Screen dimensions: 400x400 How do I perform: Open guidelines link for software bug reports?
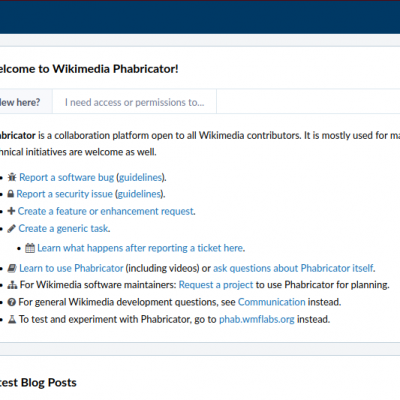point(140,177)
